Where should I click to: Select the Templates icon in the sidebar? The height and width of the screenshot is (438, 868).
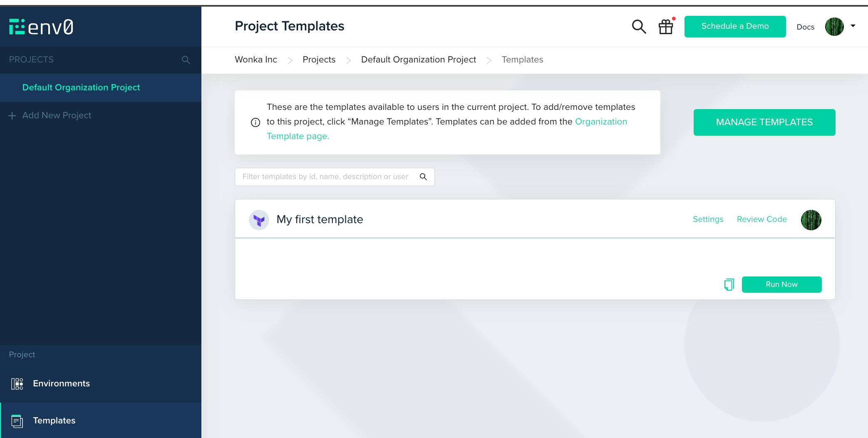point(17,421)
